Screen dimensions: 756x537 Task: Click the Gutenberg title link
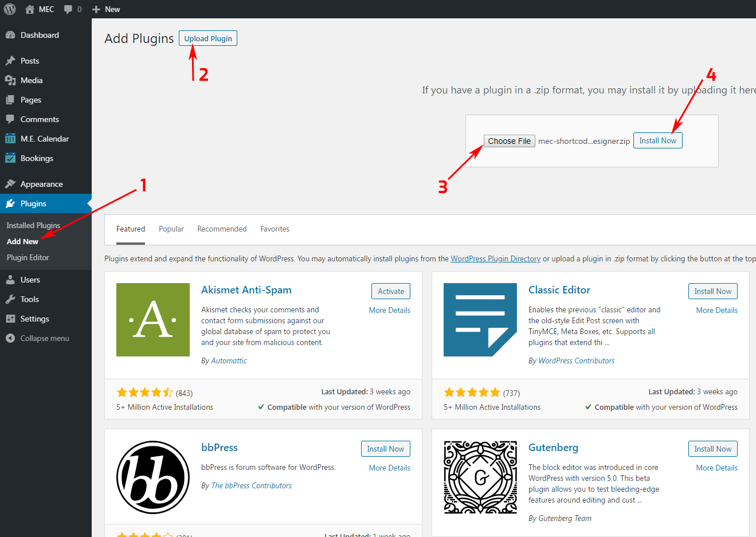point(553,448)
